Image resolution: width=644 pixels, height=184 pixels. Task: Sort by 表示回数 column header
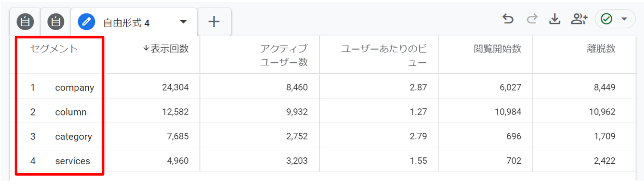[x=166, y=49]
